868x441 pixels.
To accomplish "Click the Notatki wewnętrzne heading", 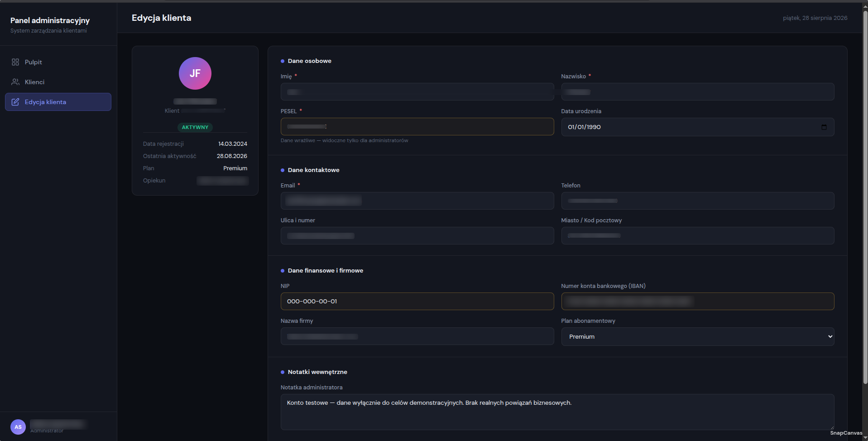I will (317, 372).
